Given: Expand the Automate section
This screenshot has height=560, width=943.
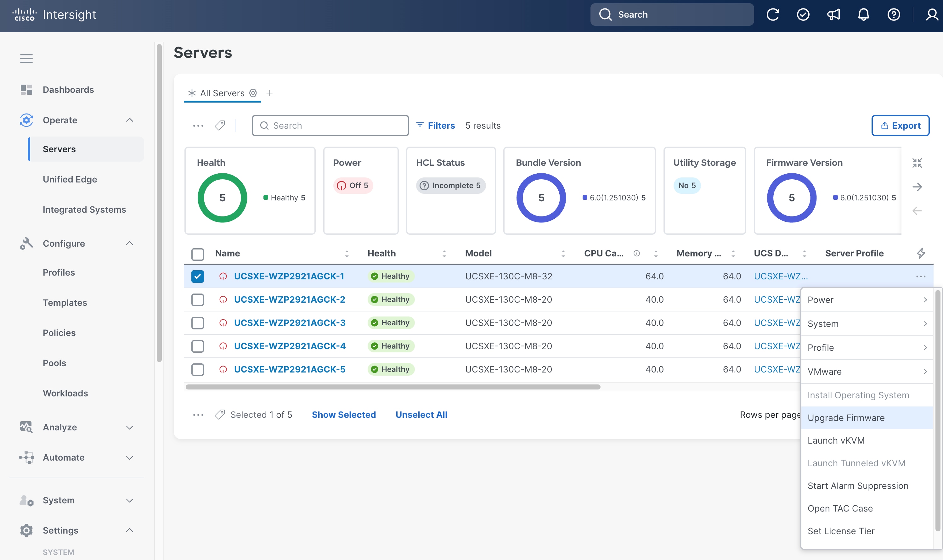Looking at the screenshot, I should click(x=129, y=458).
